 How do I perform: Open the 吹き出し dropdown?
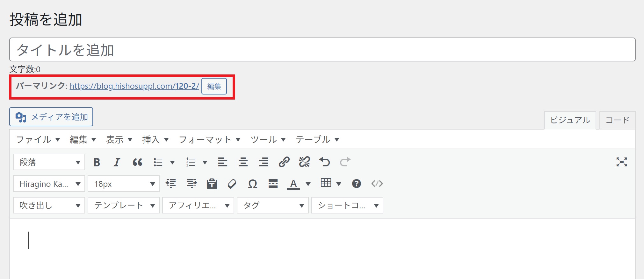(x=49, y=206)
